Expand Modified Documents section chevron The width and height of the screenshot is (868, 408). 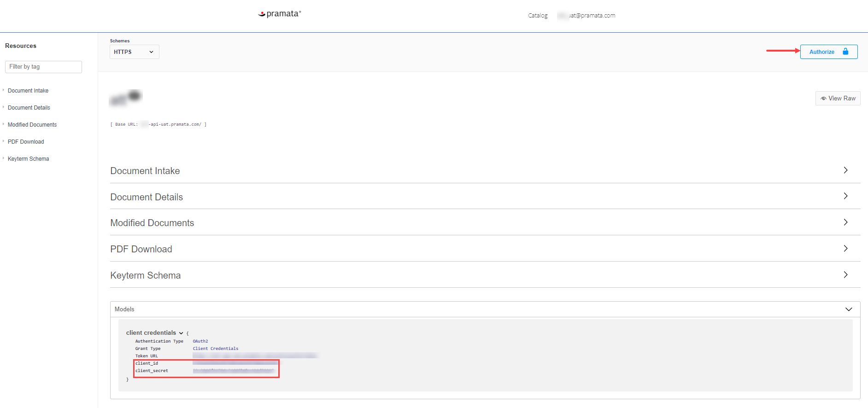click(x=845, y=222)
